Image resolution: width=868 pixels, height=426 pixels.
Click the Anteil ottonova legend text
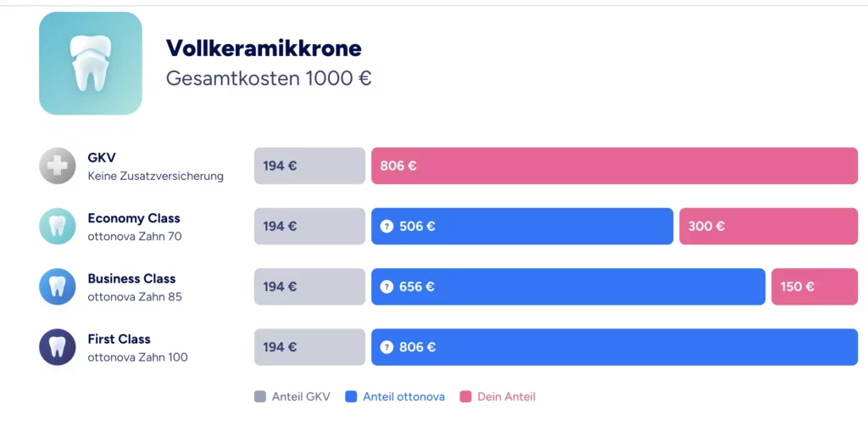click(x=404, y=396)
